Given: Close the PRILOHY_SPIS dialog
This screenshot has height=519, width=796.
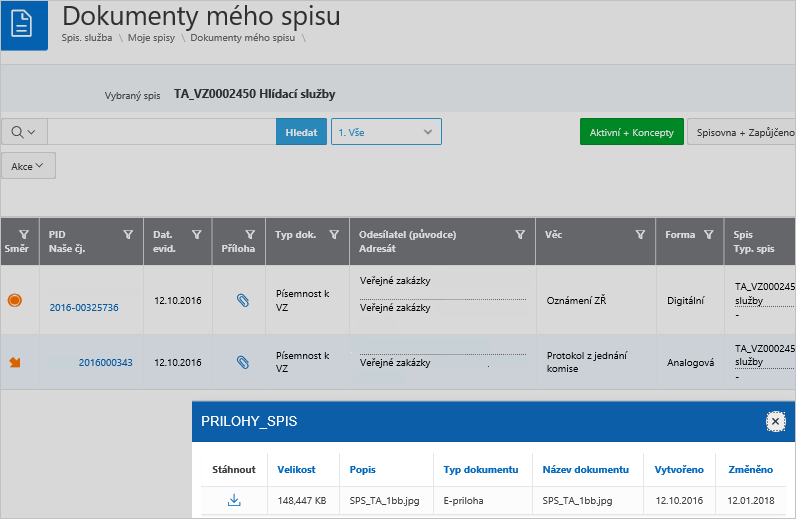Looking at the screenshot, I should [775, 422].
